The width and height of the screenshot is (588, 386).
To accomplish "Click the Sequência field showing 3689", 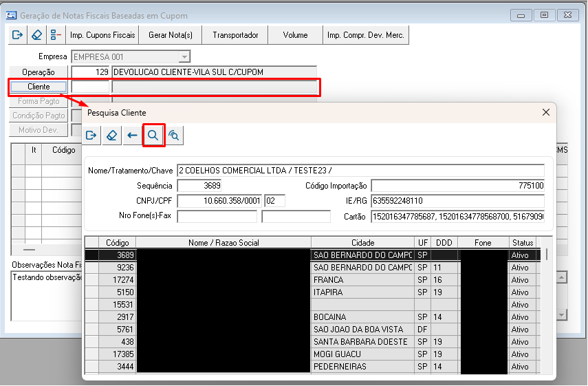I will 199,185.
